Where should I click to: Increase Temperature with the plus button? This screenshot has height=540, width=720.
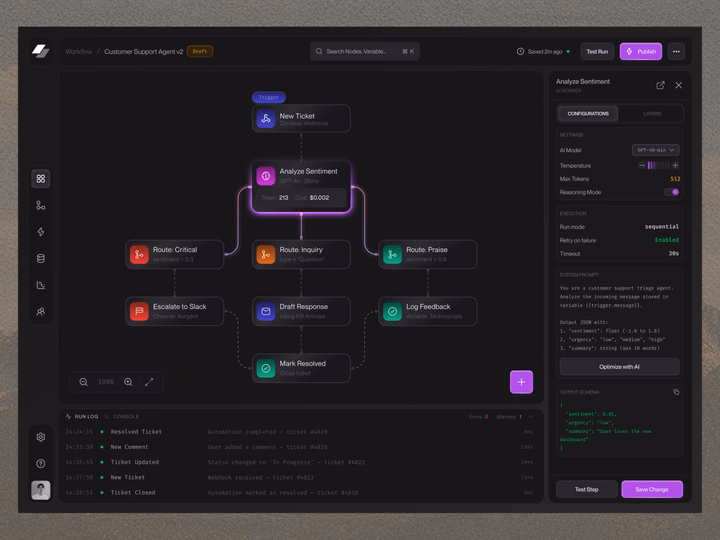(x=675, y=165)
